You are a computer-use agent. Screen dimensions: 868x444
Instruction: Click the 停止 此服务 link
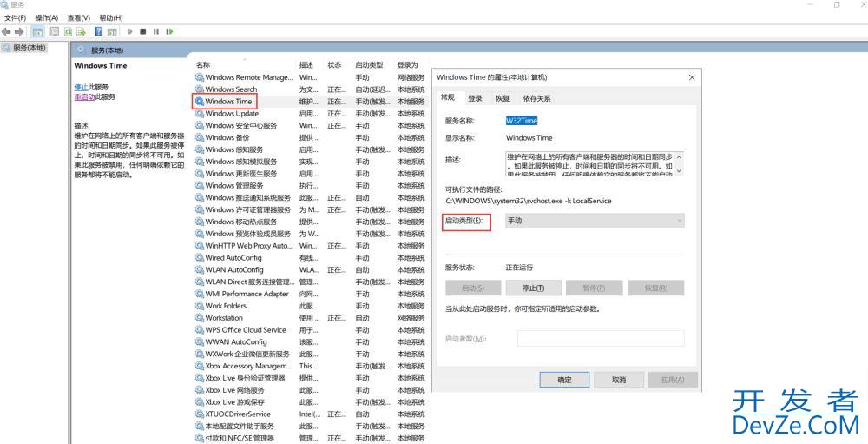click(x=81, y=87)
